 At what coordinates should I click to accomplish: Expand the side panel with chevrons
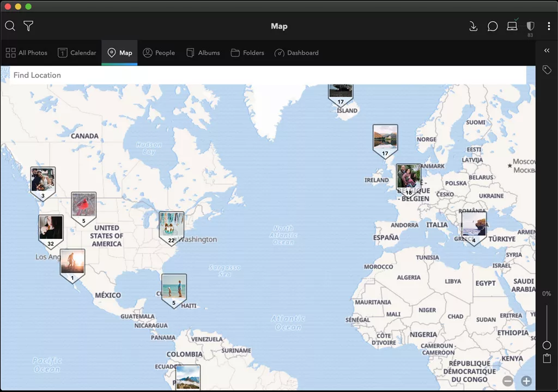coord(547,51)
